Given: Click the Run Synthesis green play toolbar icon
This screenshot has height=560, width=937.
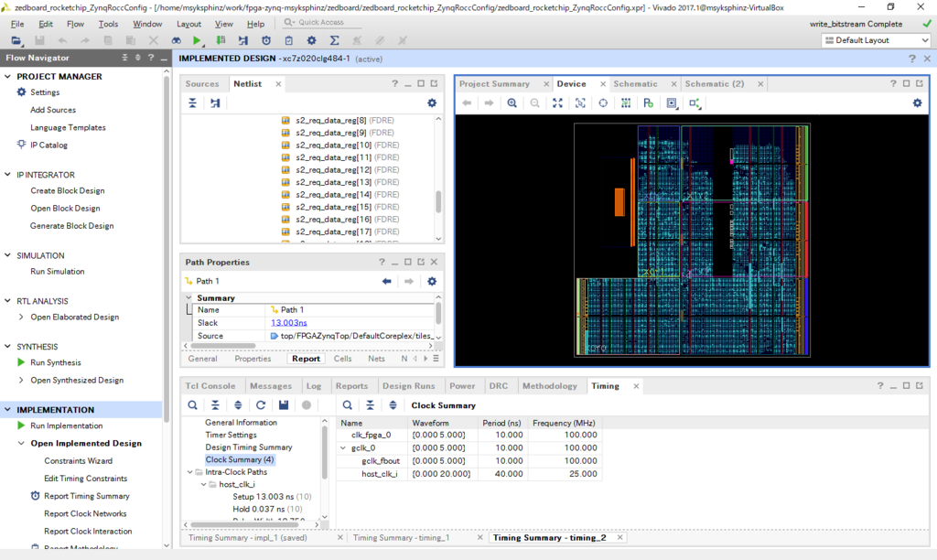Looking at the screenshot, I should click(198, 40).
